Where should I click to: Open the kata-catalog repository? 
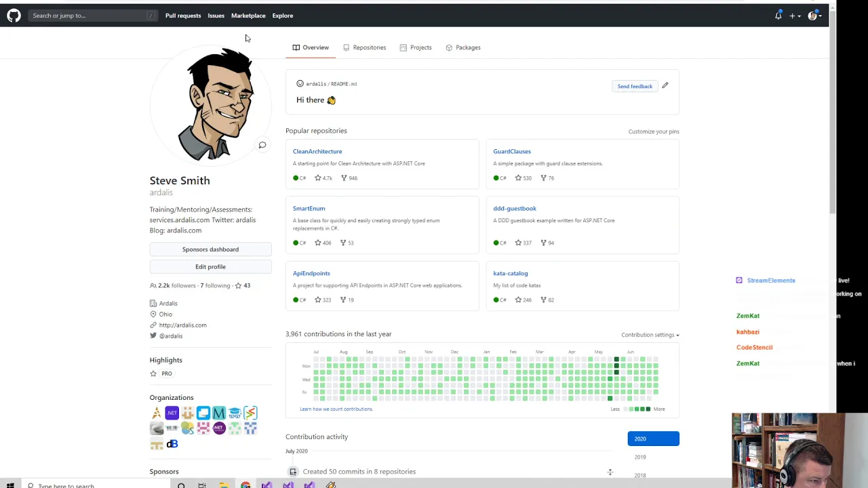(510, 274)
